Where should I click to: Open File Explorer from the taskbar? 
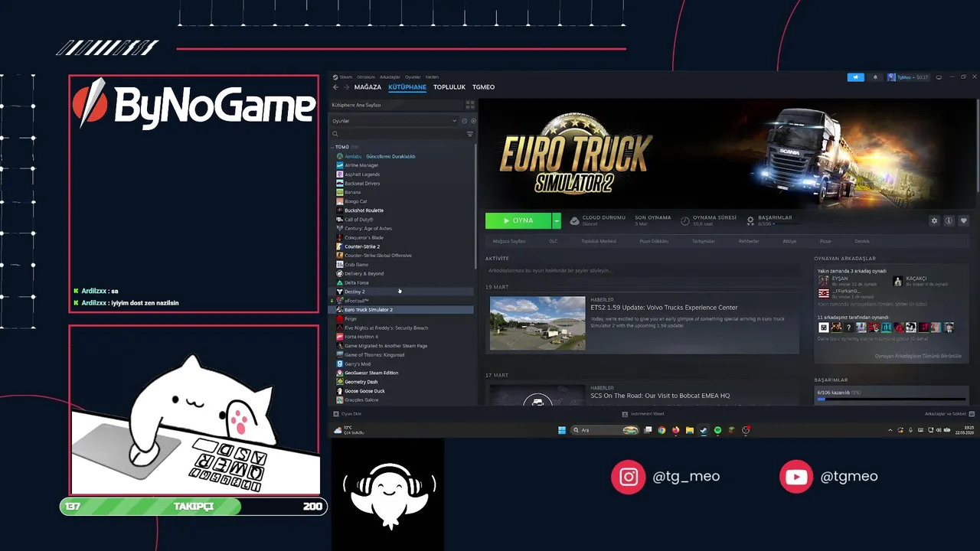coord(689,430)
